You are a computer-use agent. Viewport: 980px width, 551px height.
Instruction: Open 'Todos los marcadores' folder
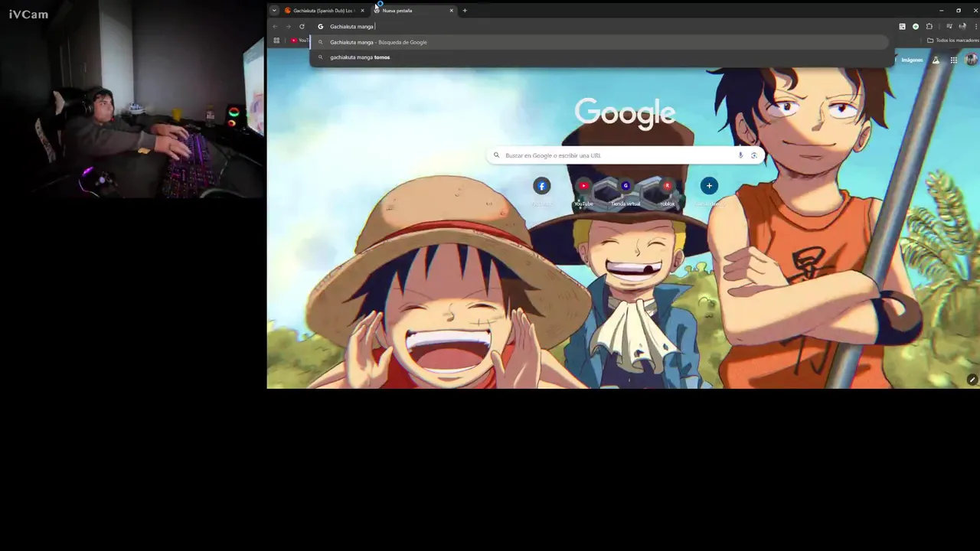[952, 41]
